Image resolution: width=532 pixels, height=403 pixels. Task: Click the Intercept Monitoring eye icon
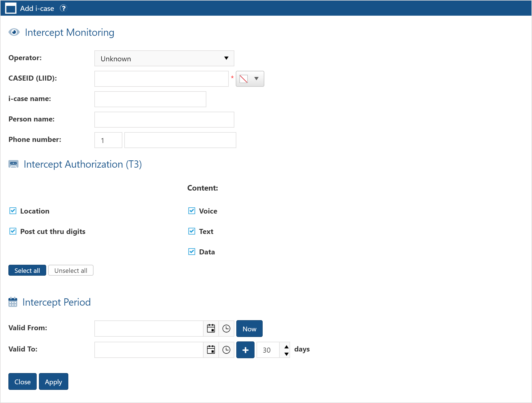point(14,32)
